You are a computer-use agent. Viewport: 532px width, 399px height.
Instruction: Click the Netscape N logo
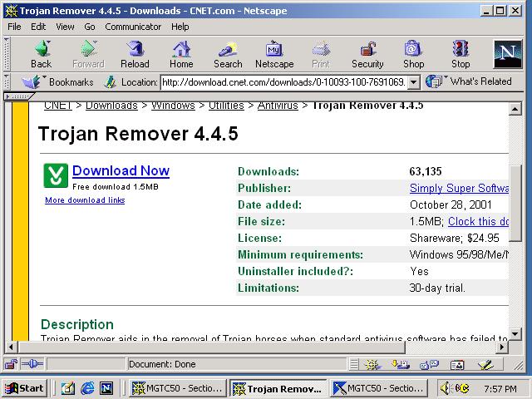[508, 54]
